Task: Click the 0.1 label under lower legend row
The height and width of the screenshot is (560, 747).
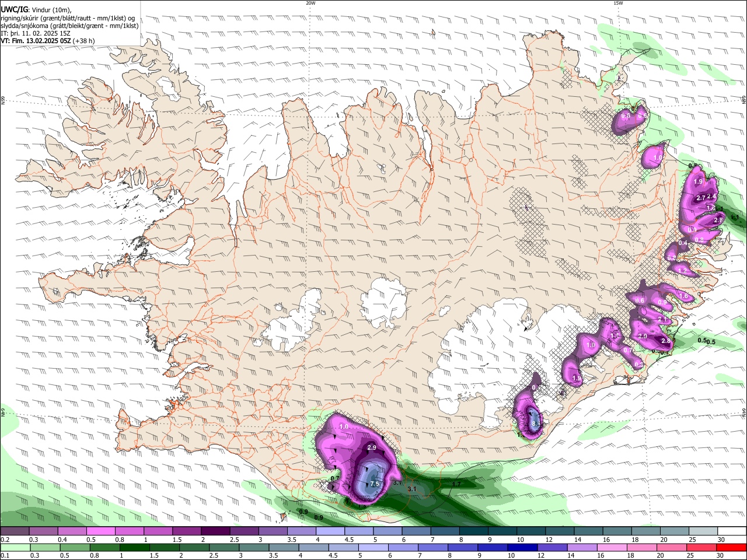Action: pyautogui.click(x=5, y=555)
